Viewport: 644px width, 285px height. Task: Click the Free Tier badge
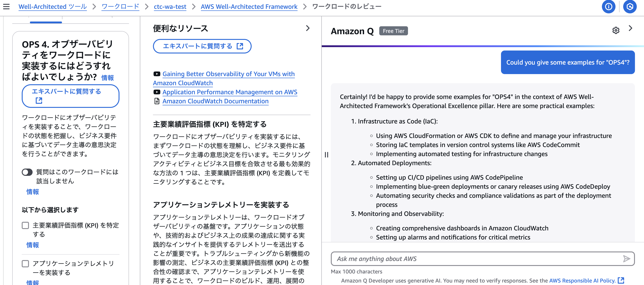click(x=393, y=31)
